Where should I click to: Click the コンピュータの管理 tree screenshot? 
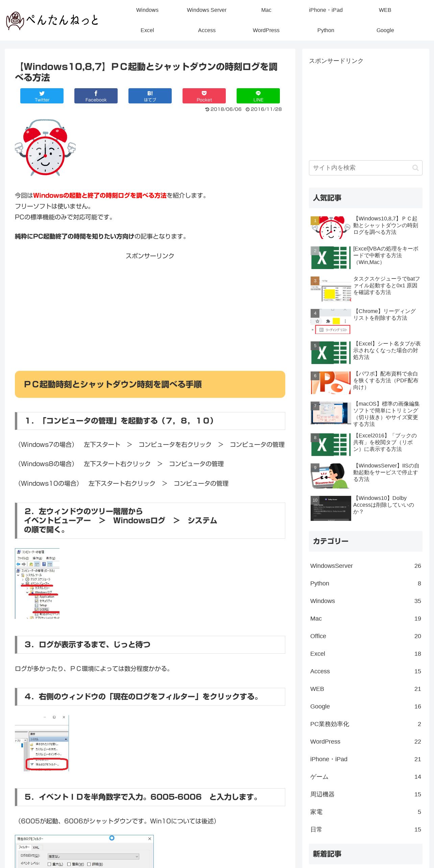pyautogui.click(x=37, y=583)
